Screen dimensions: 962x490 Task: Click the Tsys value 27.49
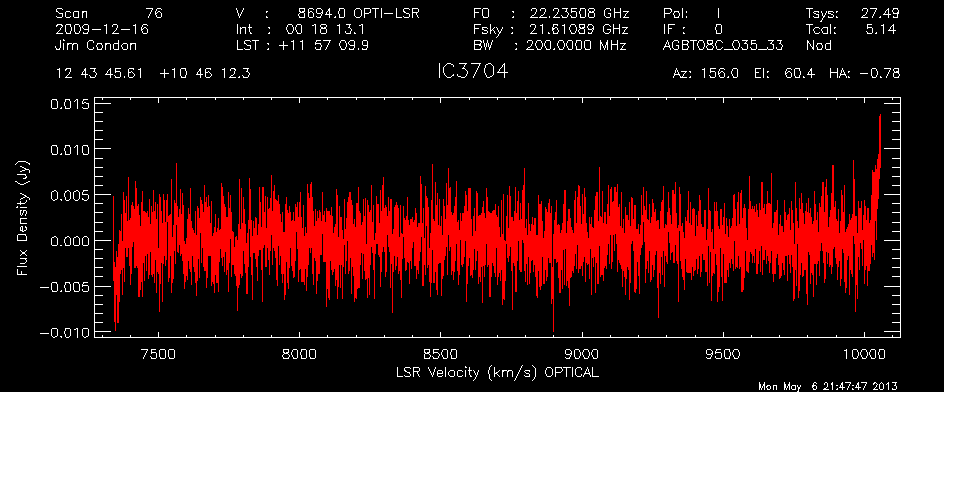click(x=880, y=13)
